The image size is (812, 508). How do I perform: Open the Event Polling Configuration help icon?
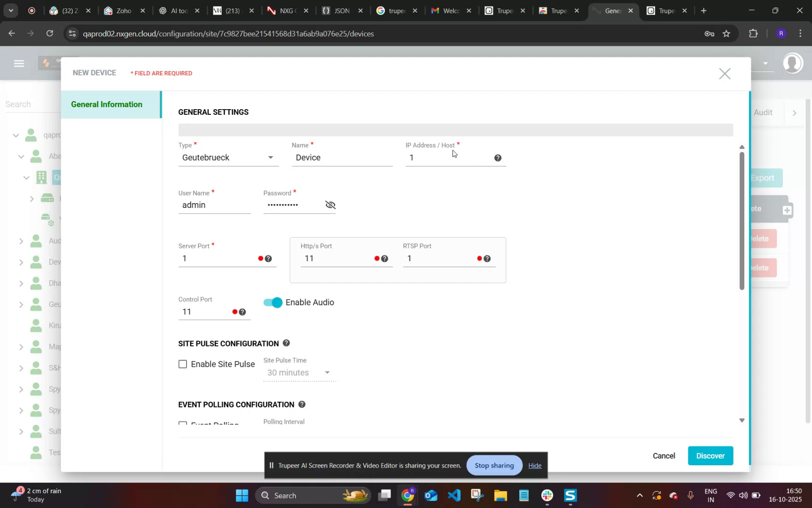pos(302,404)
